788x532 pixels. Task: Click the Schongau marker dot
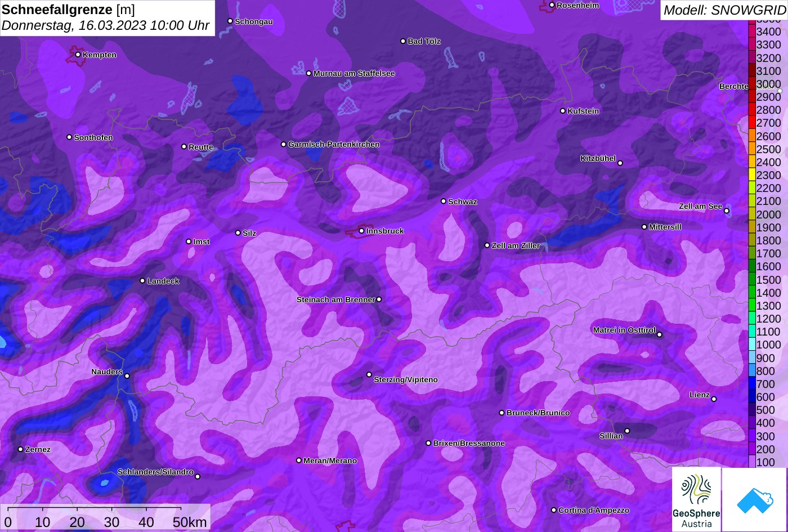point(230,21)
